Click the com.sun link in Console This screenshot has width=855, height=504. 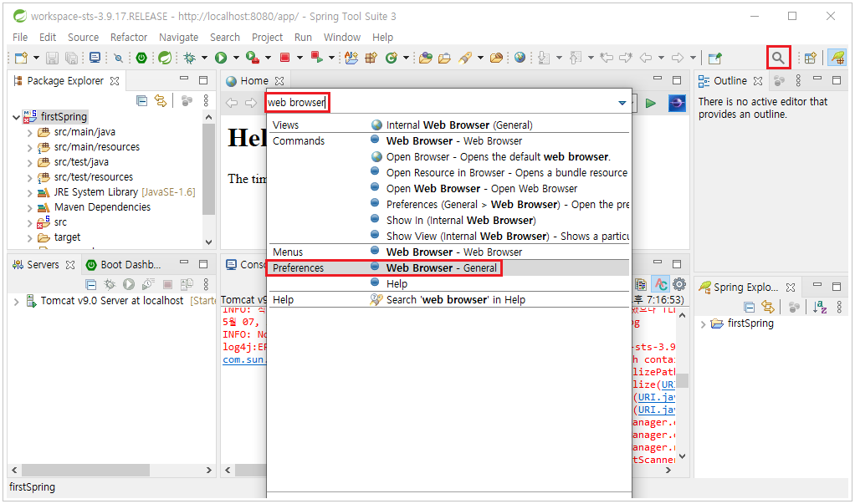coord(243,359)
